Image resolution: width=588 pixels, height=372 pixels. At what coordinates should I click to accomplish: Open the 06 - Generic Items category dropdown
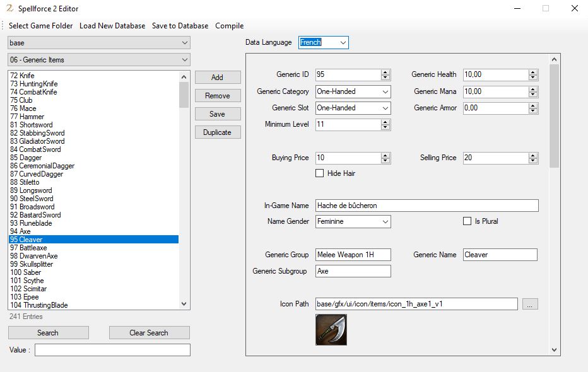(99, 59)
